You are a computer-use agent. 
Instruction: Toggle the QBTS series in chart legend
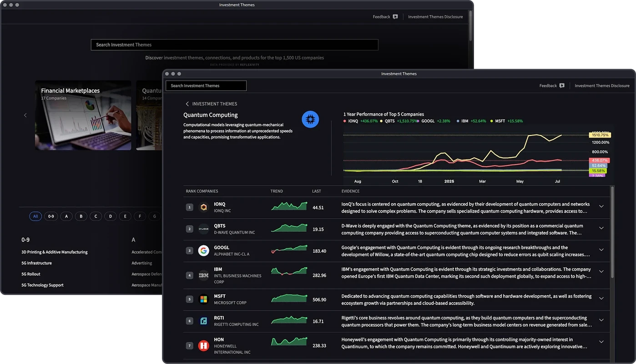[399, 121]
